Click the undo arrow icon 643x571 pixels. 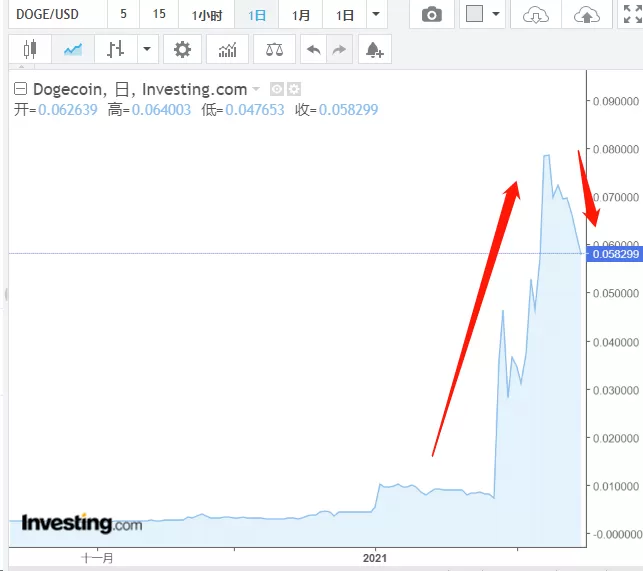314,49
